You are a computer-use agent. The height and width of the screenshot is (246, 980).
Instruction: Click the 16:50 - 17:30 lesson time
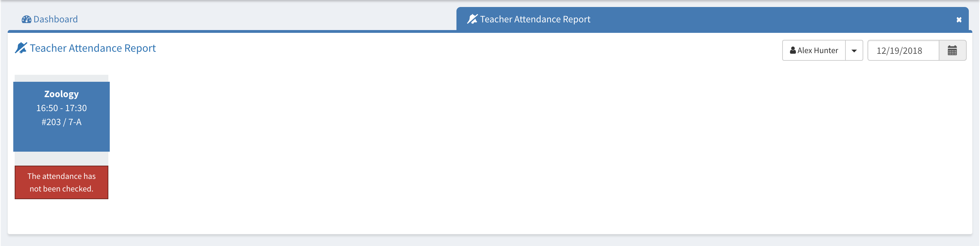pos(62,108)
